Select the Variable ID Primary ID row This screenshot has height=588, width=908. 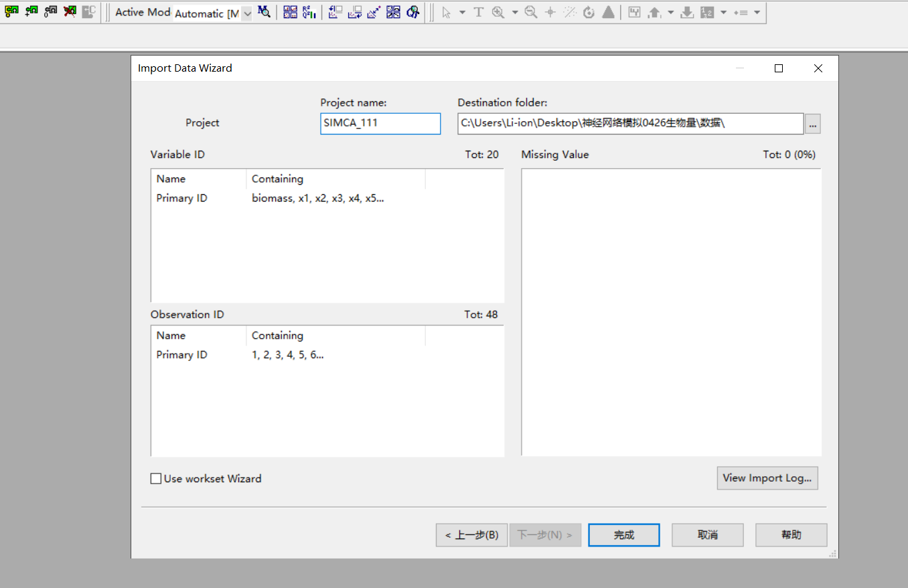[327, 198]
